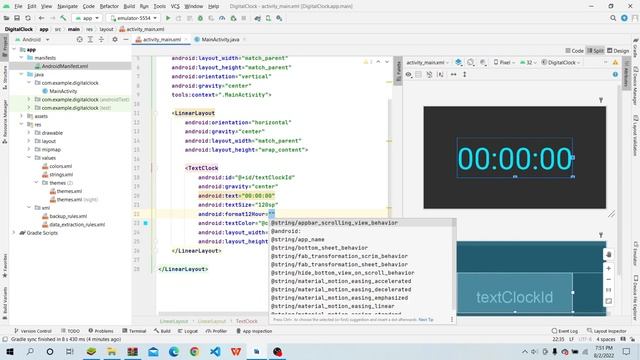Switch to Code view mode
Viewport: 640px width, 360px height.
(x=574, y=51)
